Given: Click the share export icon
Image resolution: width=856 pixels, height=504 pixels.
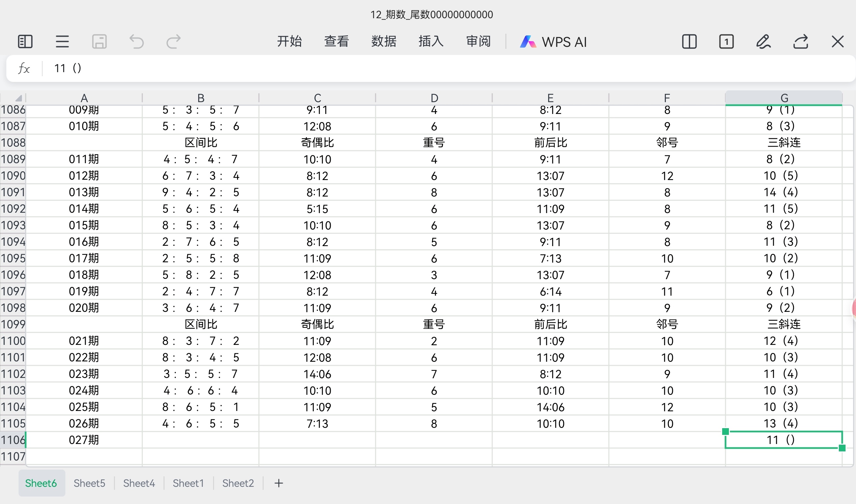Looking at the screenshot, I should pyautogui.click(x=801, y=41).
